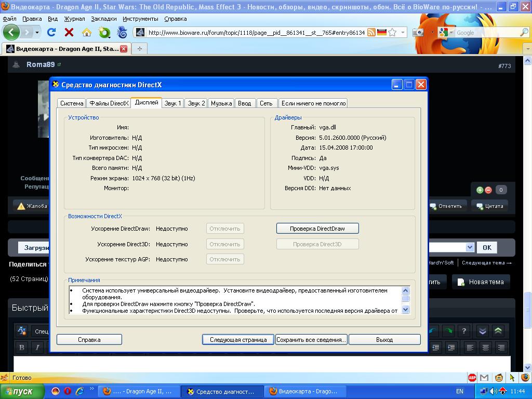Open the Инструменты menu
532x399 pixels.
(140, 19)
